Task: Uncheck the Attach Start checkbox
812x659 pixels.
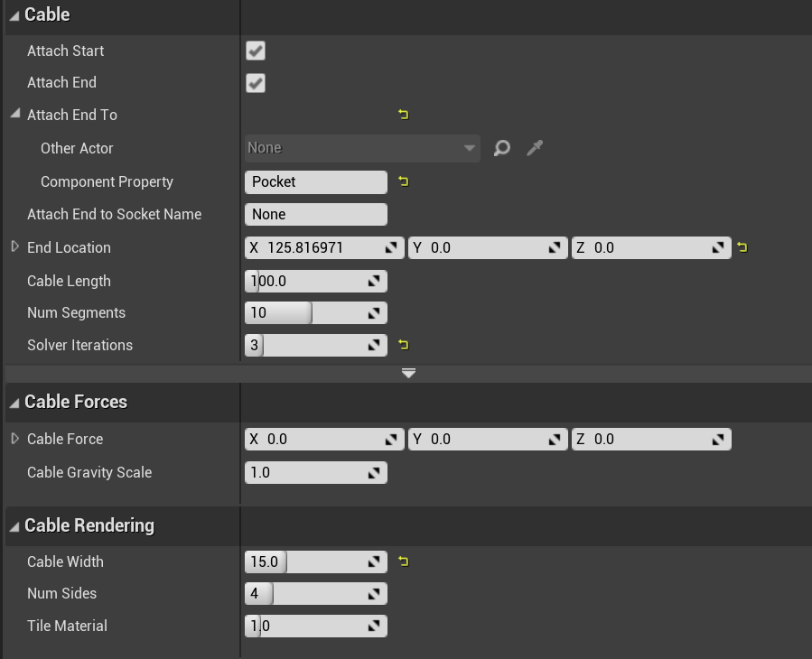Action: [x=256, y=51]
